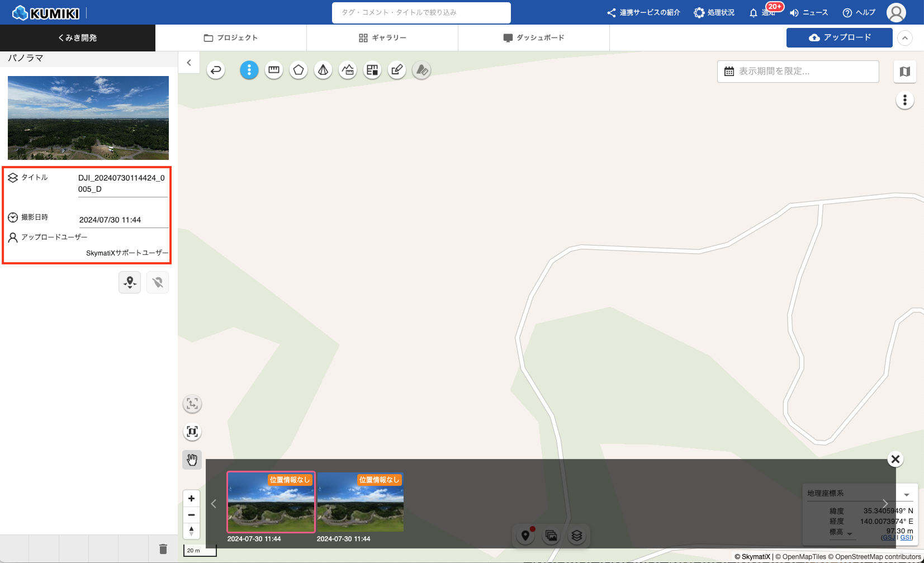This screenshot has height=563, width=924.
Task: Toggle the basemap view button
Action: [x=904, y=72]
